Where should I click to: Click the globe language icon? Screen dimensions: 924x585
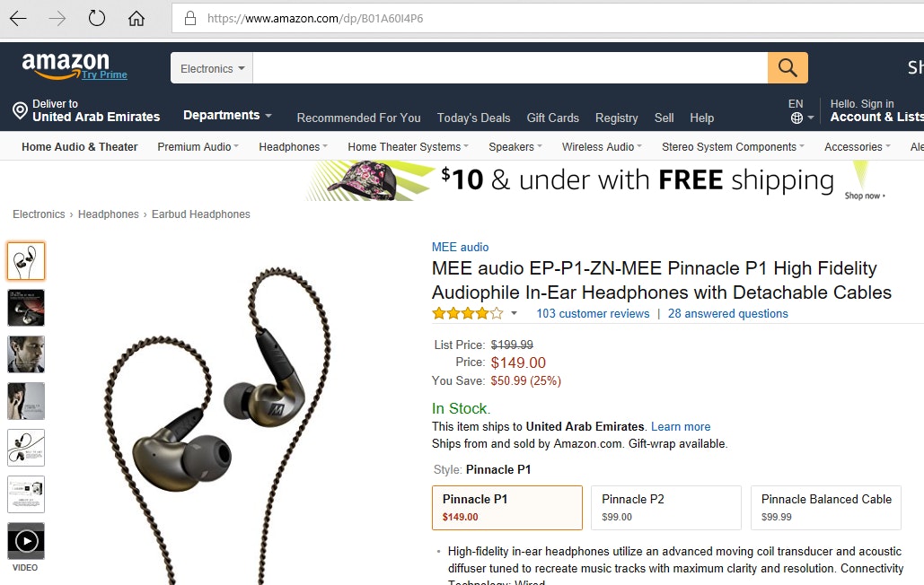(796, 118)
